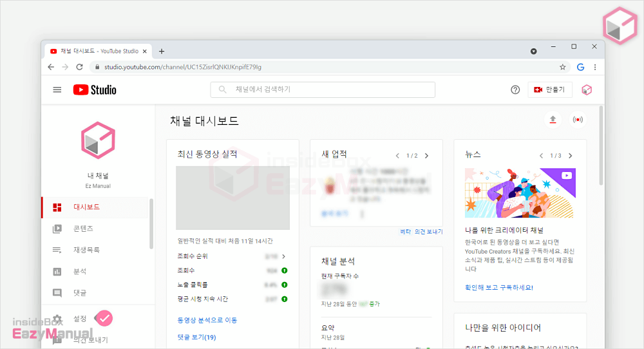
Task: Click the 콘텐츠 video library icon
Action: pos(57,229)
